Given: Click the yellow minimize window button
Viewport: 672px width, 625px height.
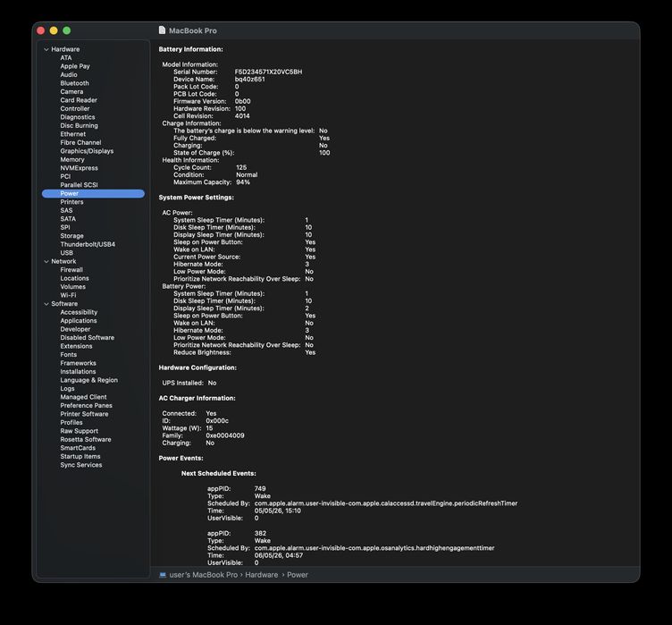Looking at the screenshot, I should pyautogui.click(x=54, y=30).
